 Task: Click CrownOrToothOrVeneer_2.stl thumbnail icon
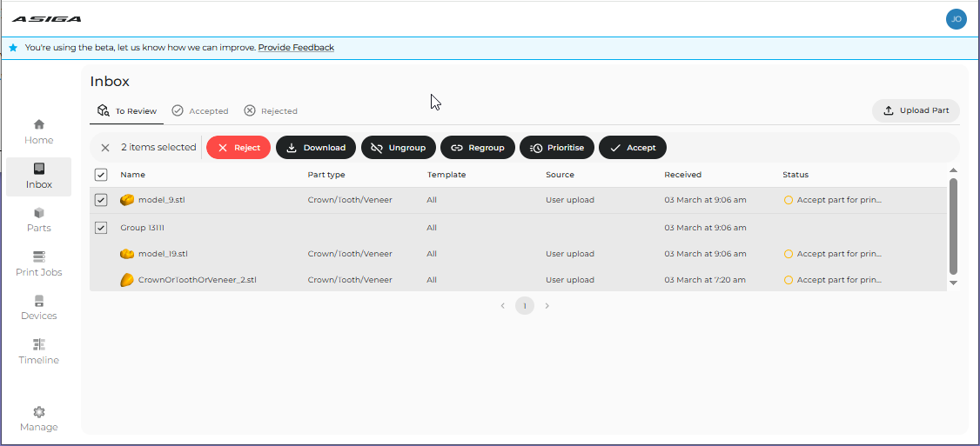coord(127,280)
